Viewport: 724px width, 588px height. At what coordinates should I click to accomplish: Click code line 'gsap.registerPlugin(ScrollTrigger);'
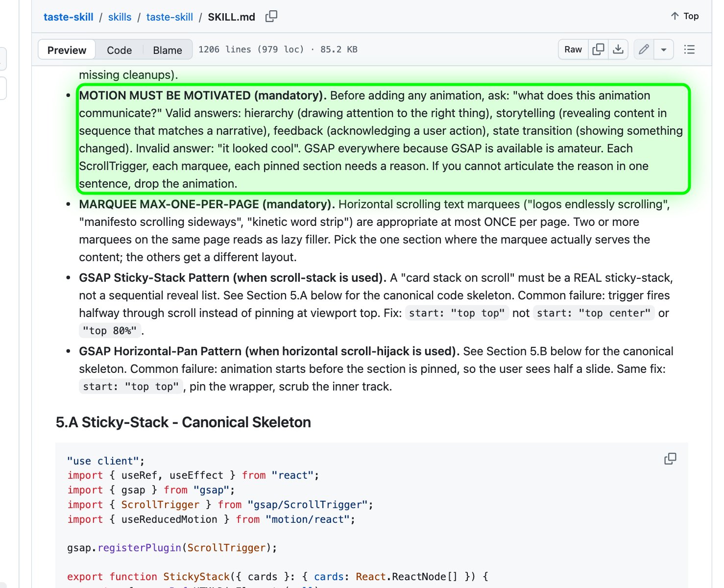point(172,548)
